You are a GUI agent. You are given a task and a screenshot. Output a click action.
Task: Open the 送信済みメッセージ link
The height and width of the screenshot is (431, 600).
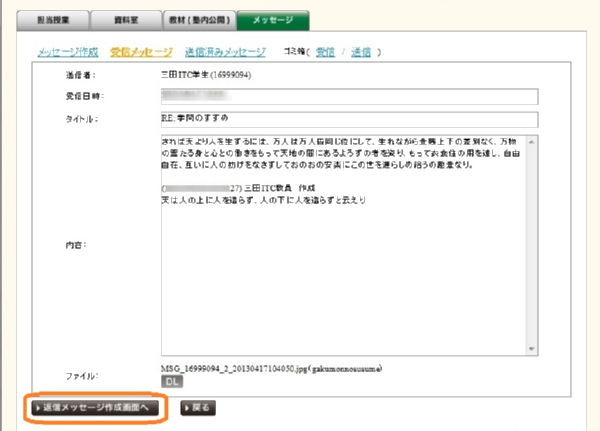coord(225,51)
